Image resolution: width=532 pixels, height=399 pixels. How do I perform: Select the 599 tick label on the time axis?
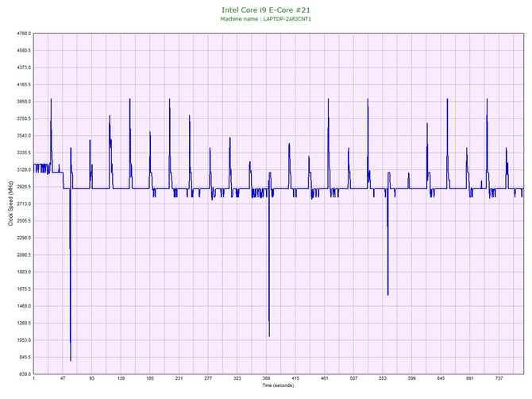tap(412, 378)
